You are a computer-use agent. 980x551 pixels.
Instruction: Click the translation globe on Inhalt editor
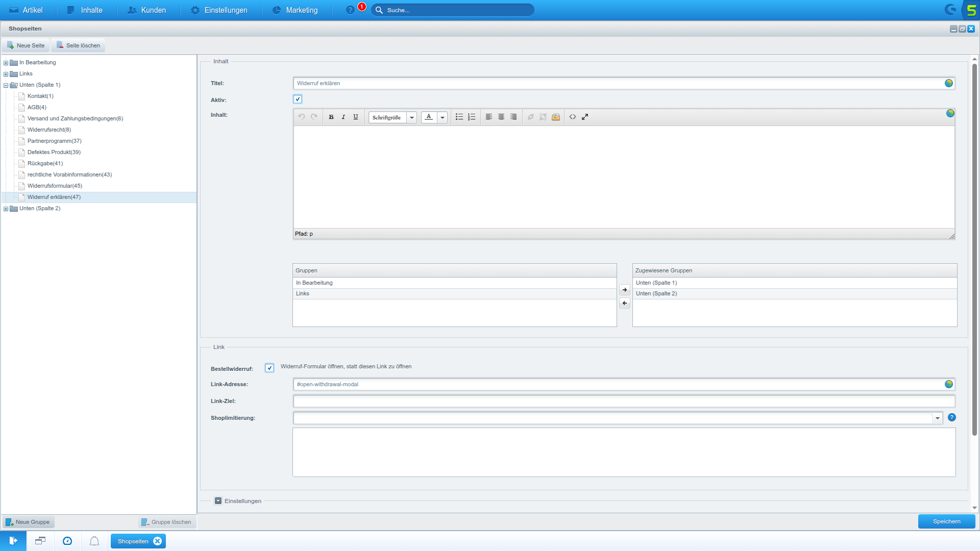[950, 113]
